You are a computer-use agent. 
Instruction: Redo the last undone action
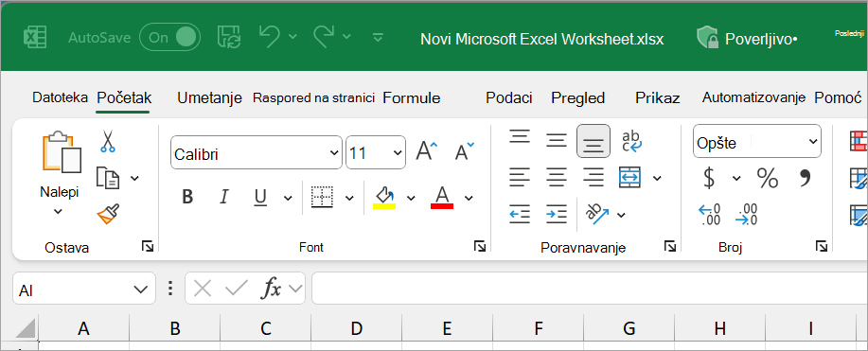point(325,37)
